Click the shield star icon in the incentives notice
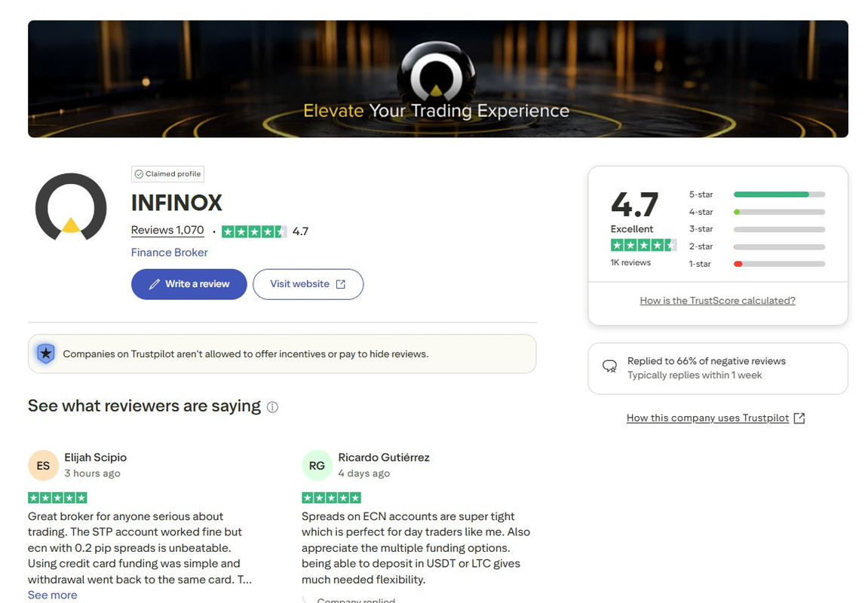 [x=46, y=354]
